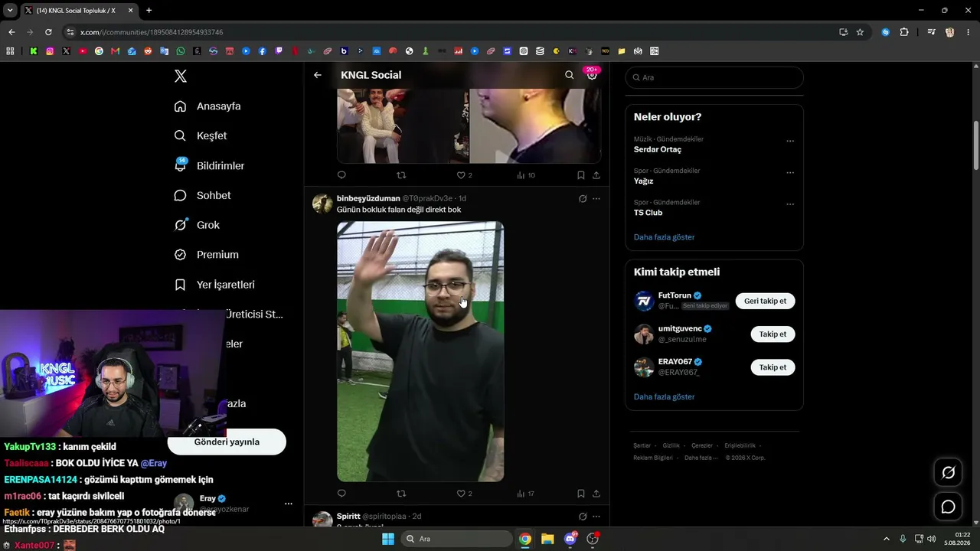Image resolution: width=980 pixels, height=551 pixels.
Task: Click the X logo in the sidebar
Action: [181, 76]
